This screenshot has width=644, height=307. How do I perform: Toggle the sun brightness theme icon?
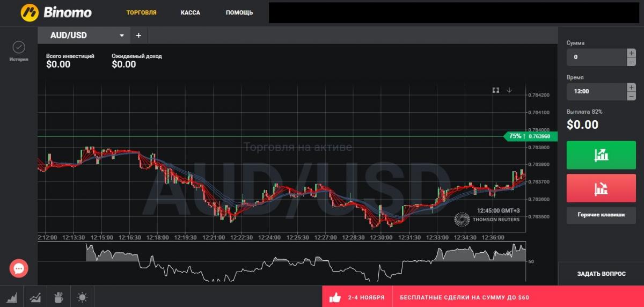point(82,297)
